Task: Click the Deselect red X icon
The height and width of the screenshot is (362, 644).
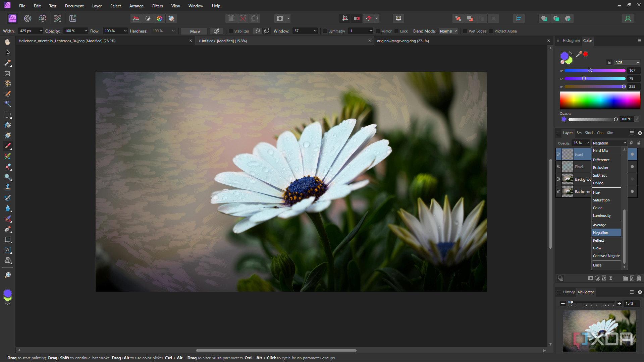Action: pos(243,18)
